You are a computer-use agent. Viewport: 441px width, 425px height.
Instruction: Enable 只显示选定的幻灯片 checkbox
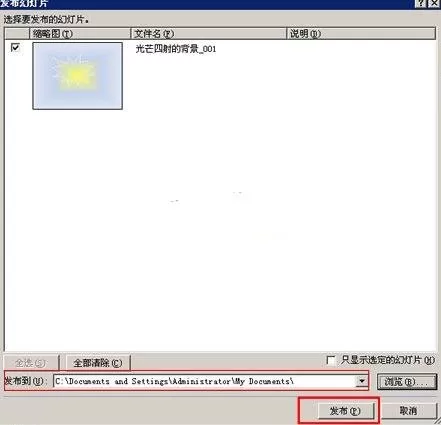point(331,360)
